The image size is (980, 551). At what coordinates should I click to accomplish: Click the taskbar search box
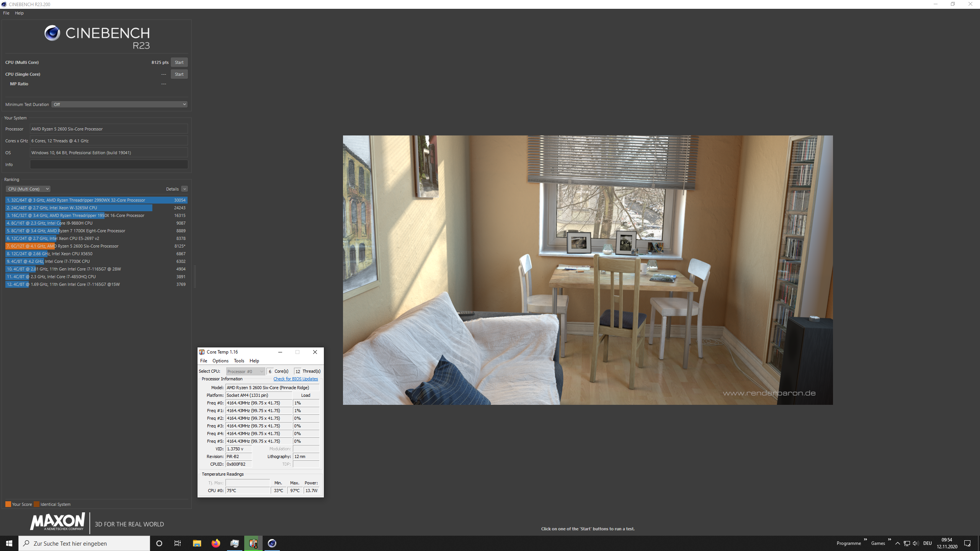pos(84,543)
